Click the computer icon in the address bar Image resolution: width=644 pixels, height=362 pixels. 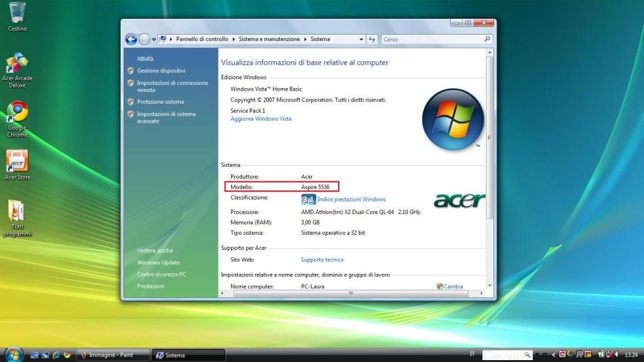(x=163, y=39)
